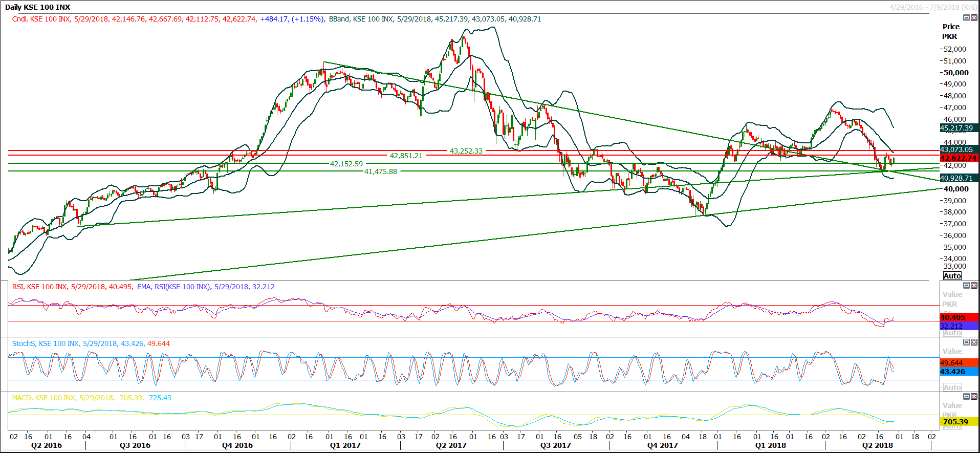This screenshot has height=453, width=980.
Task: Close the MACD indicator panel
Action: click(x=974, y=396)
